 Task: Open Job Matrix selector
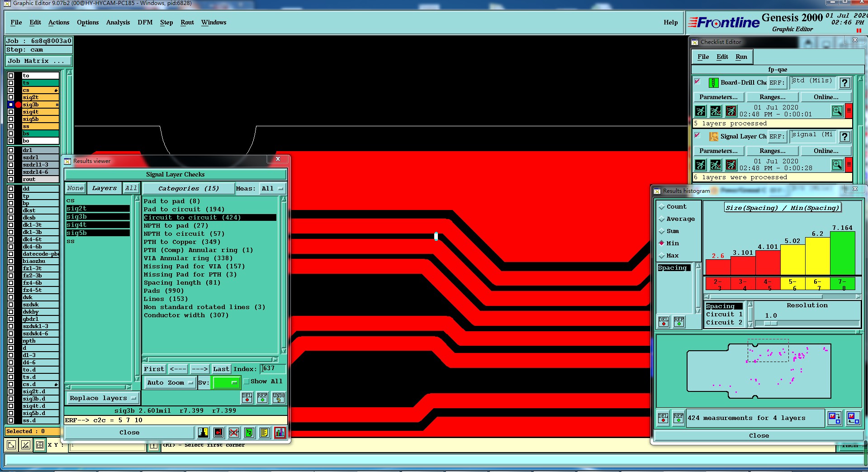pos(39,61)
